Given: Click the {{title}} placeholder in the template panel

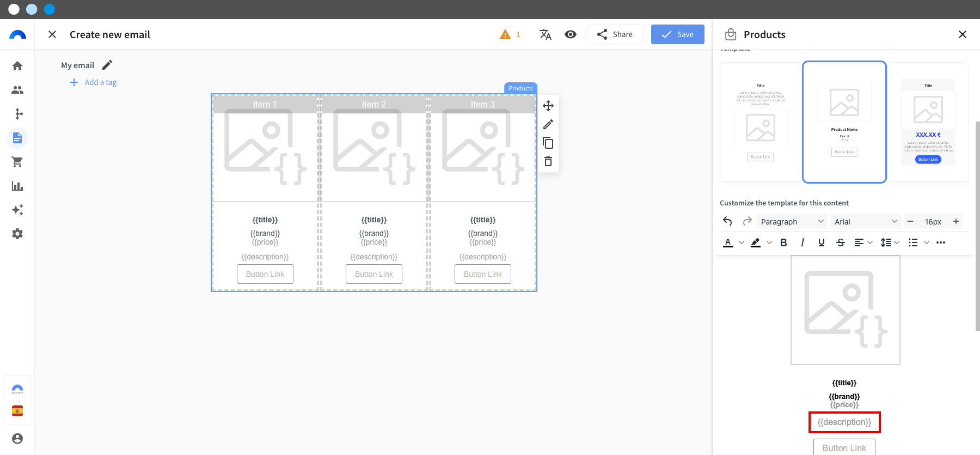Looking at the screenshot, I should (x=844, y=383).
